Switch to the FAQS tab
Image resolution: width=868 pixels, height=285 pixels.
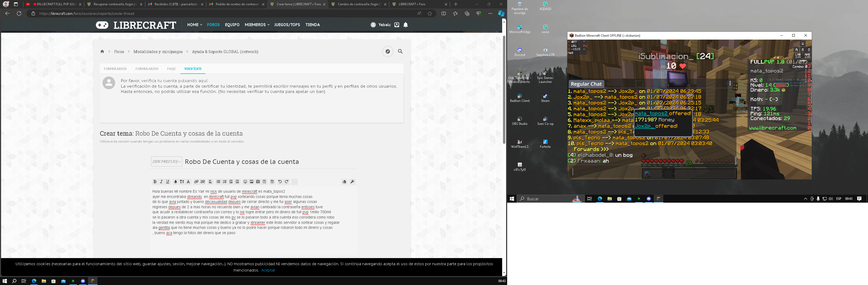pyautogui.click(x=171, y=69)
